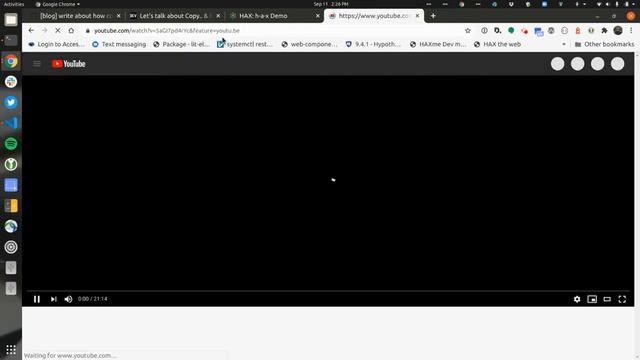Skip to the next video
The height and width of the screenshot is (360, 640).
(53, 299)
